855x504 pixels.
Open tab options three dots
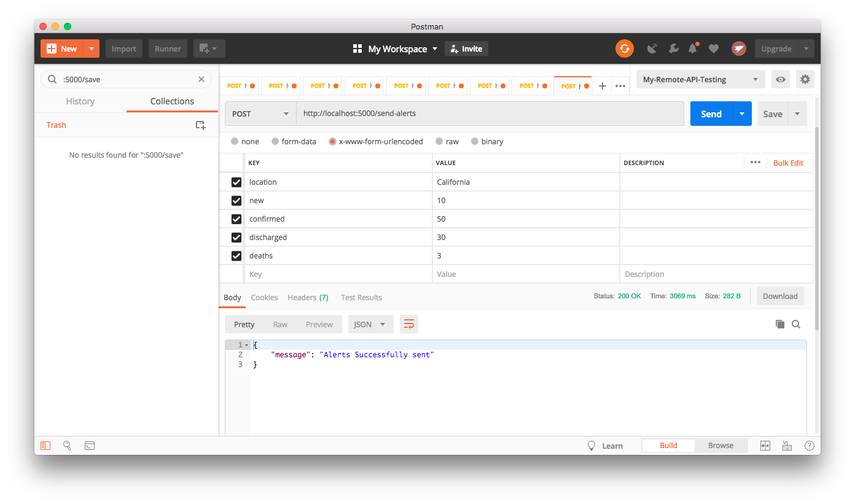coord(620,86)
